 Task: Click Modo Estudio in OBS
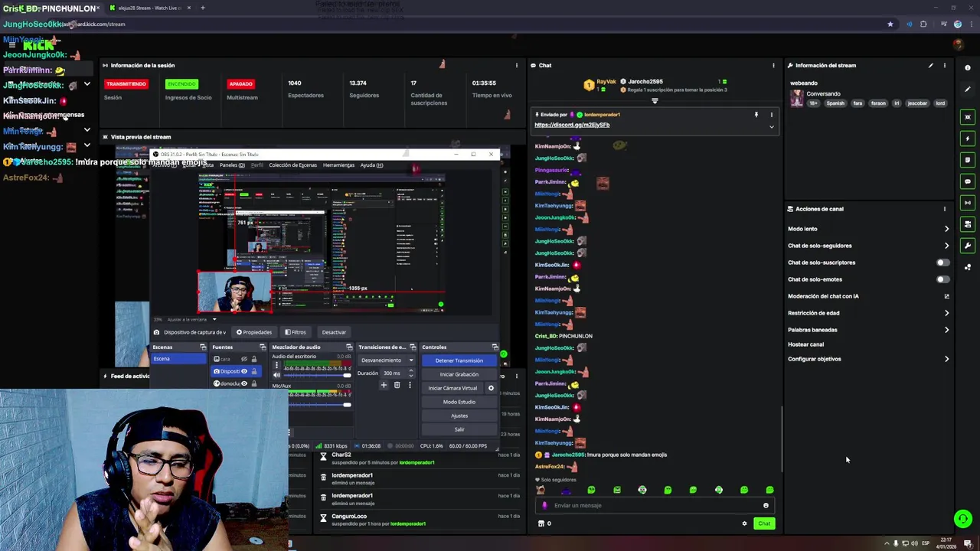459,402
